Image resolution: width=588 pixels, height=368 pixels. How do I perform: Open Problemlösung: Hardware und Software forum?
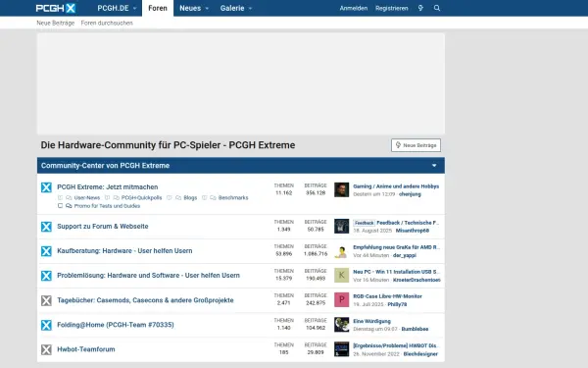tap(148, 276)
